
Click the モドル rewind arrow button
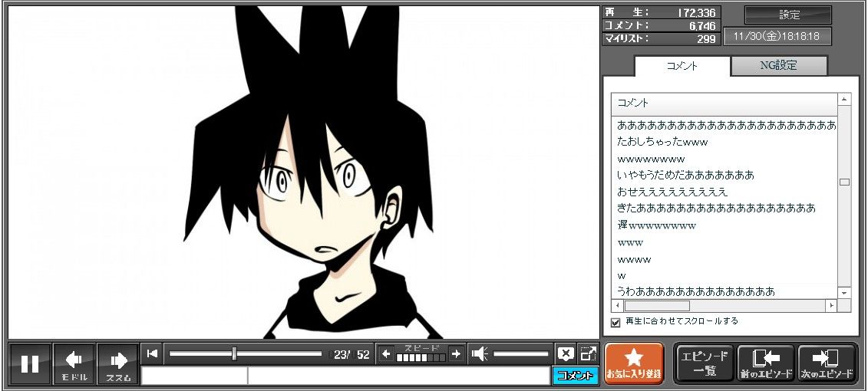(74, 363)
